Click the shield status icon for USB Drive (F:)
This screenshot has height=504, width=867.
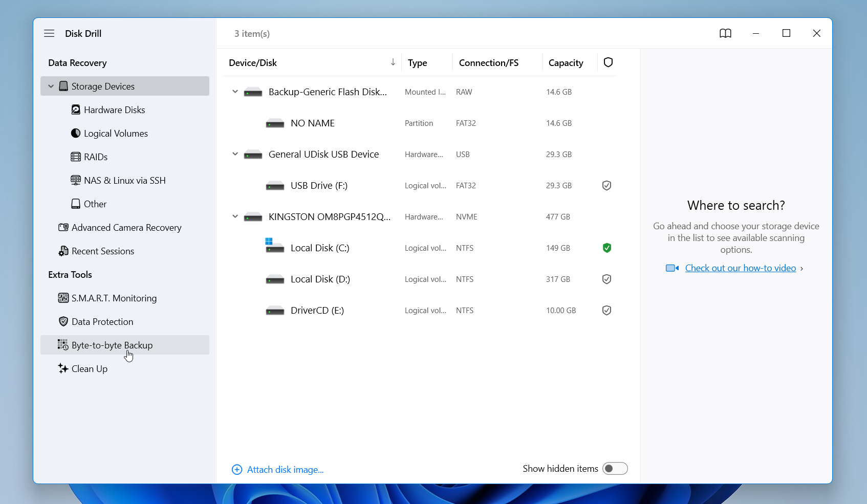pyautogui.click(x=606, y=185)
